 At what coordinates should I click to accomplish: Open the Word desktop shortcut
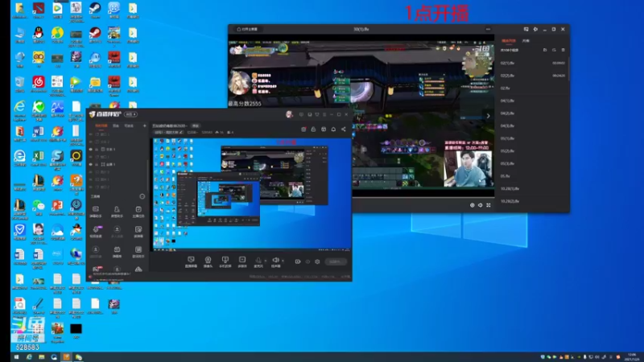[38, 133]
